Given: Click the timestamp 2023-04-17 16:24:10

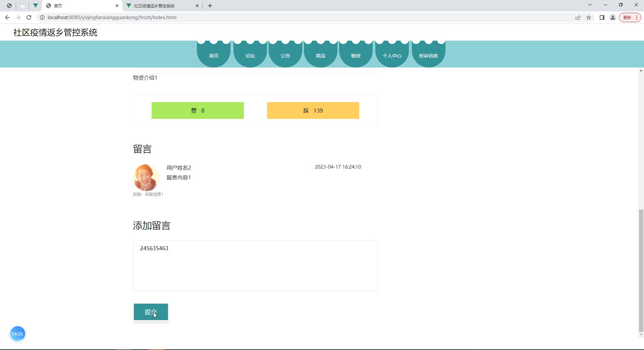Looking at the screenshot, I should (338, 167).
